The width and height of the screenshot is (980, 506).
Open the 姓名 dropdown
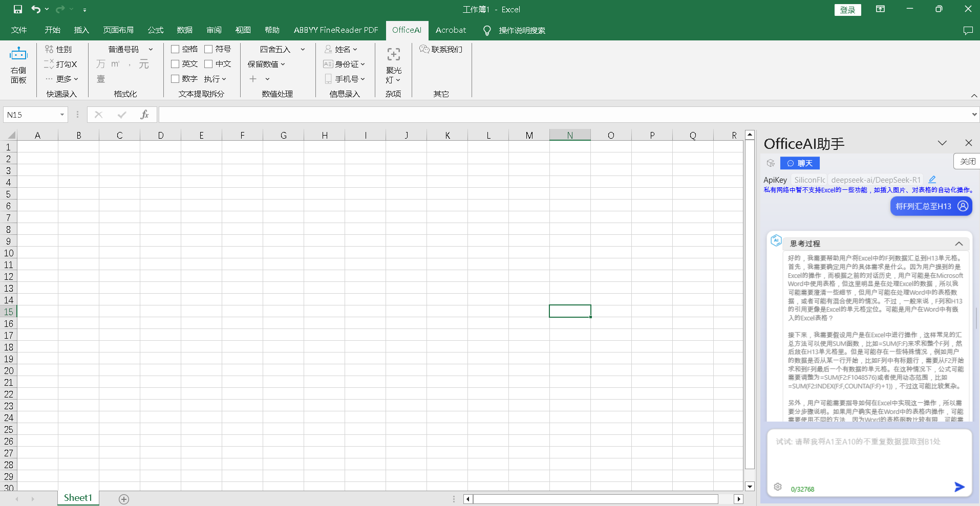click(x=341, y=49)
